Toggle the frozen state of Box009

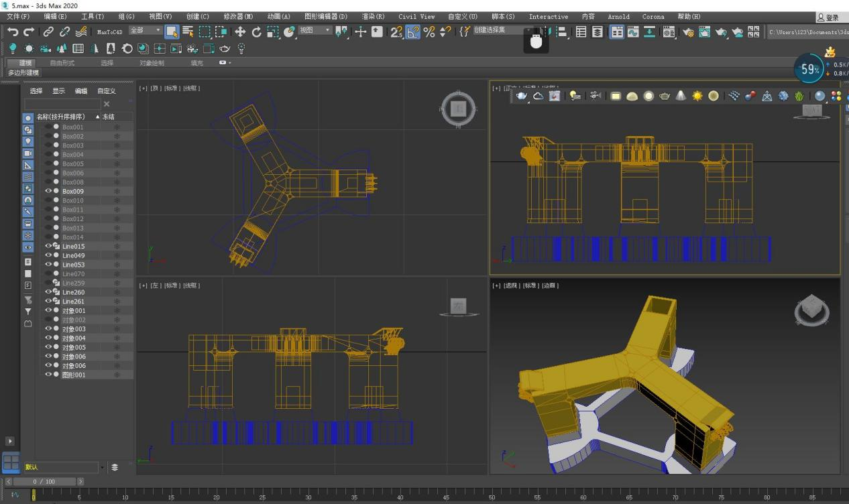coord(117,191)
